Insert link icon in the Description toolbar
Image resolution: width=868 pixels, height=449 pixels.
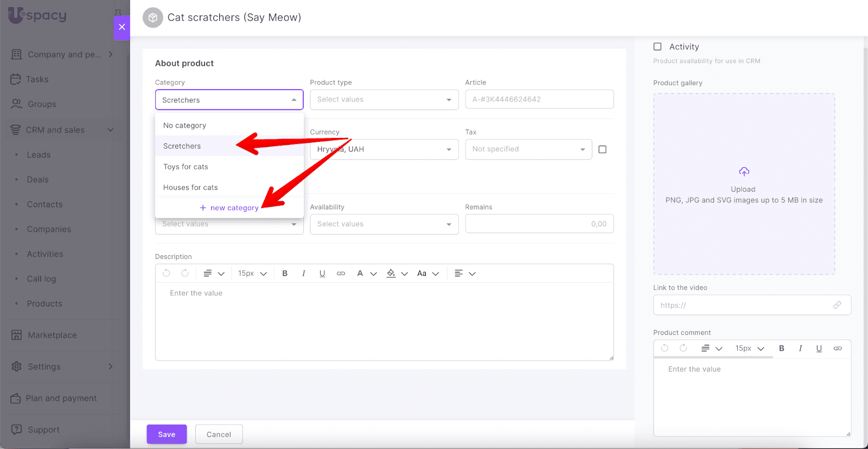tap(341, 274)
